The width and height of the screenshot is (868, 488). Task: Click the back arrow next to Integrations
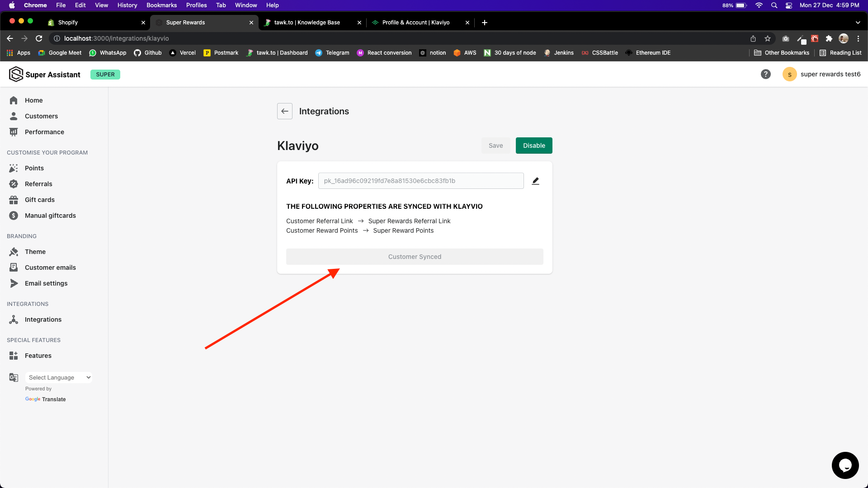tap(285, 111)
